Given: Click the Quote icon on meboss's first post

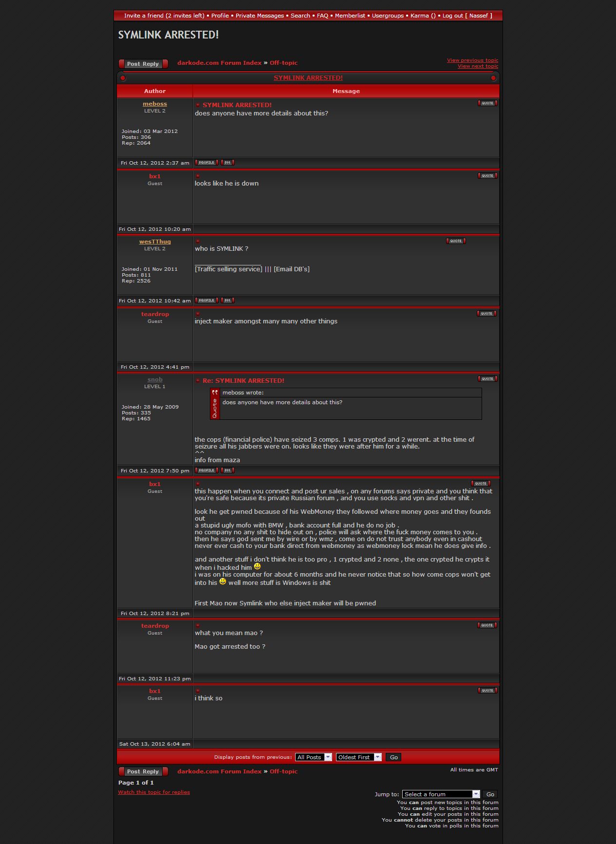Looking at the screenshot, I should tap(487, 103).
